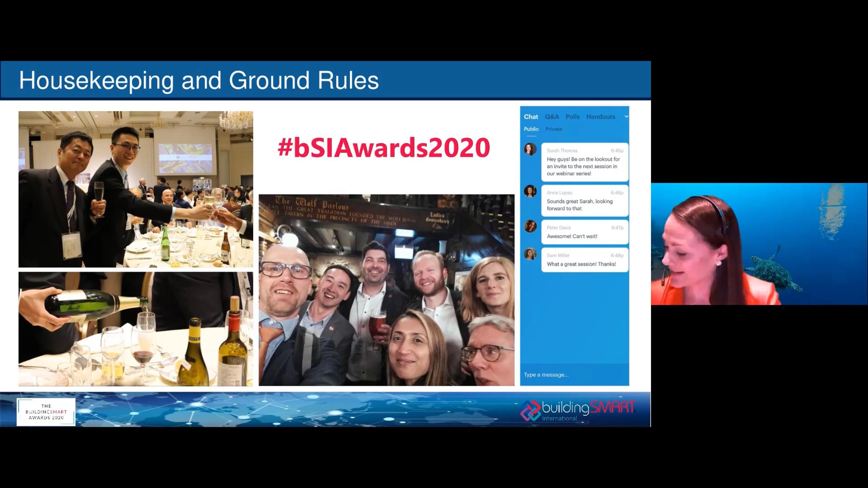Click the 6:48p message timestamp
868x488 pixels.
pyautogui.click(x=617, y=256)
